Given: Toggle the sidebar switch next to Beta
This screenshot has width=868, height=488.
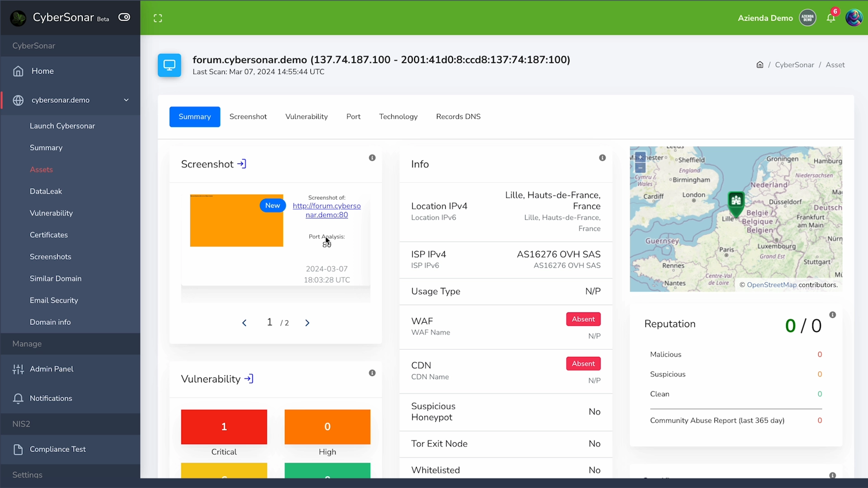Looking at the screenshot, I should [x=124, y=17].
